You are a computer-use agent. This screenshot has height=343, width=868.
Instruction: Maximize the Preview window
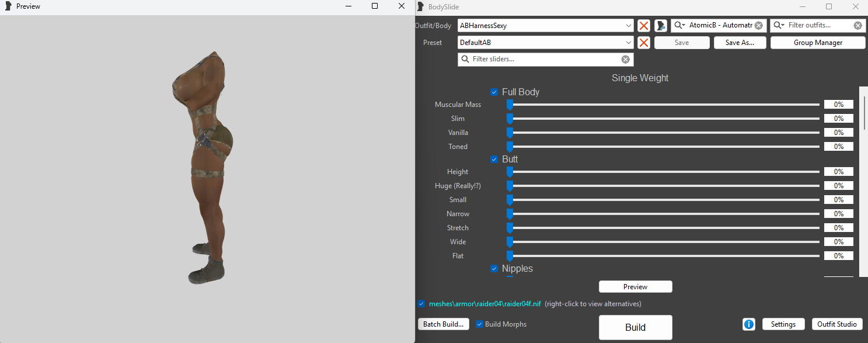coord(375,6)
